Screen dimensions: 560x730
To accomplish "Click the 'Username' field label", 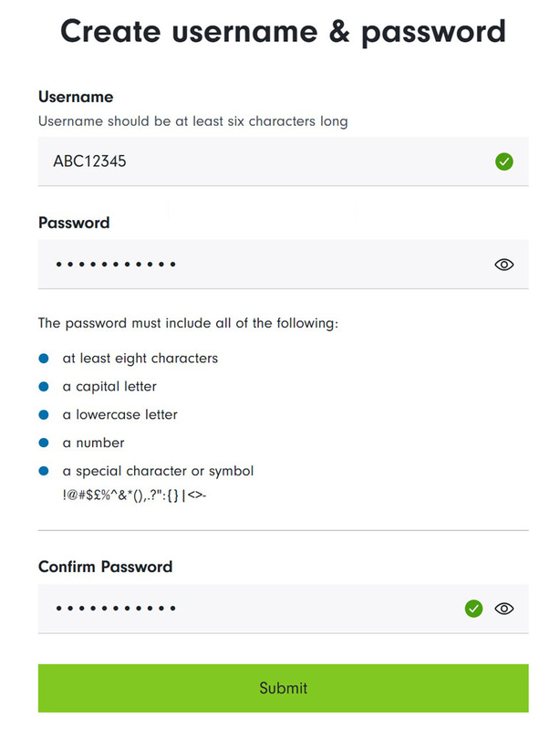I will [x=76, y=97].
